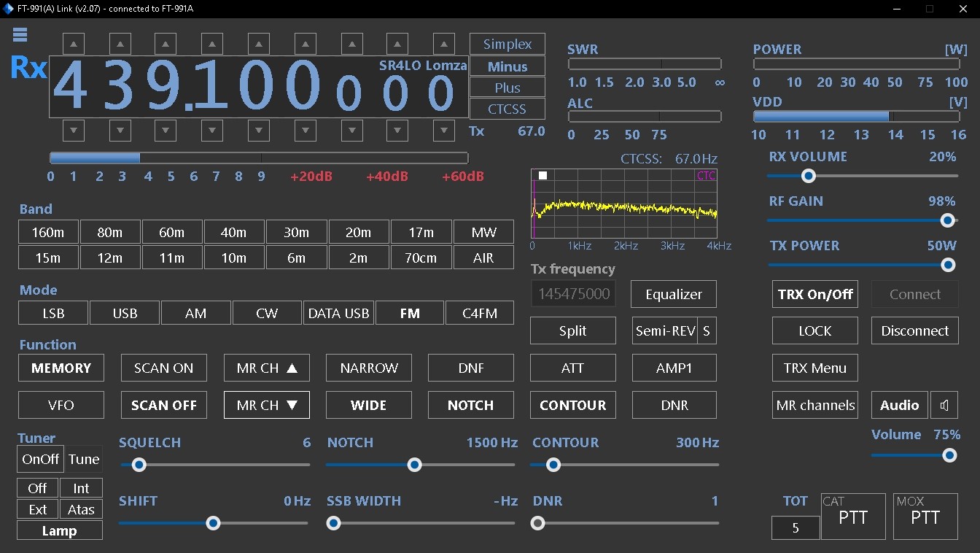The height and width of the screenshot is (553, 980).
Task: Toggle the CTCSS tone button
Action: tap(507, 109)
